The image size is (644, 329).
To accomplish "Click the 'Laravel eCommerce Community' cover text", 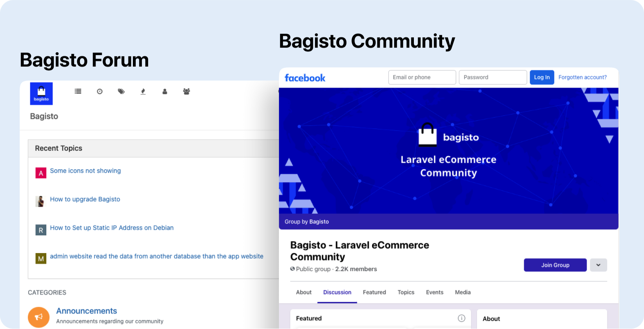I will pos(448,166).
